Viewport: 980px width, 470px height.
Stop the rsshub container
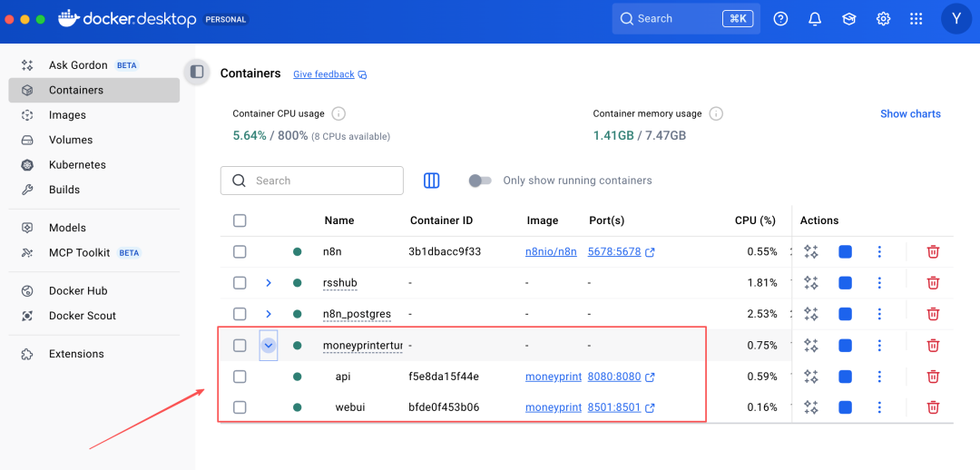845,283
